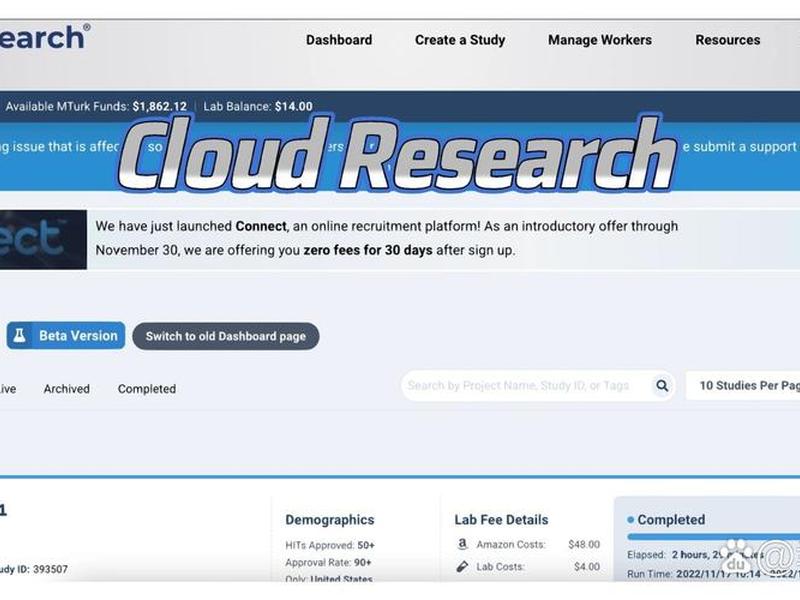This screenshot has height=600, width=800.
Task: Select the Completed tab
Action: pos(147,389)
